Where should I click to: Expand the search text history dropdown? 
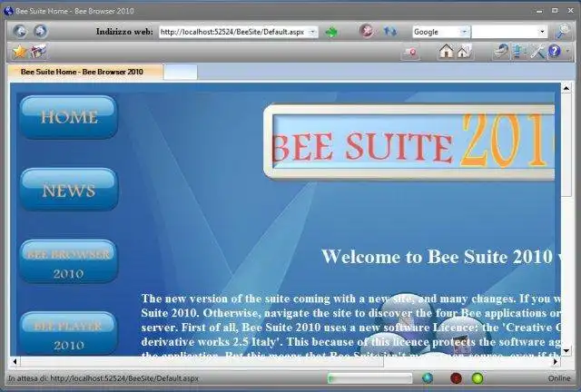pos(542,32)
